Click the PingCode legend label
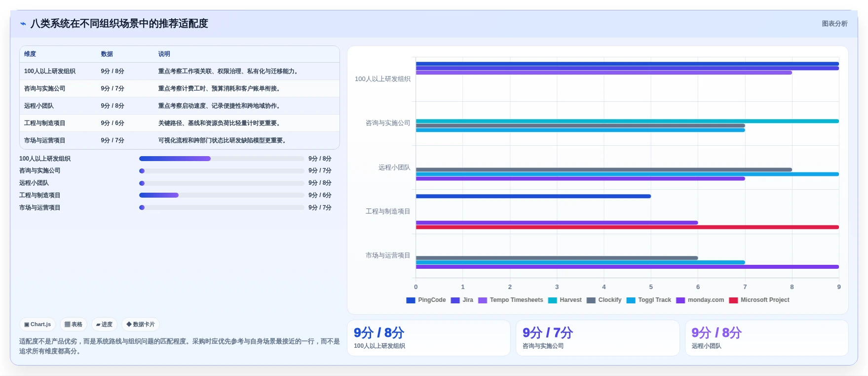The width and height of the screenshot is (868, 376). 432,300
